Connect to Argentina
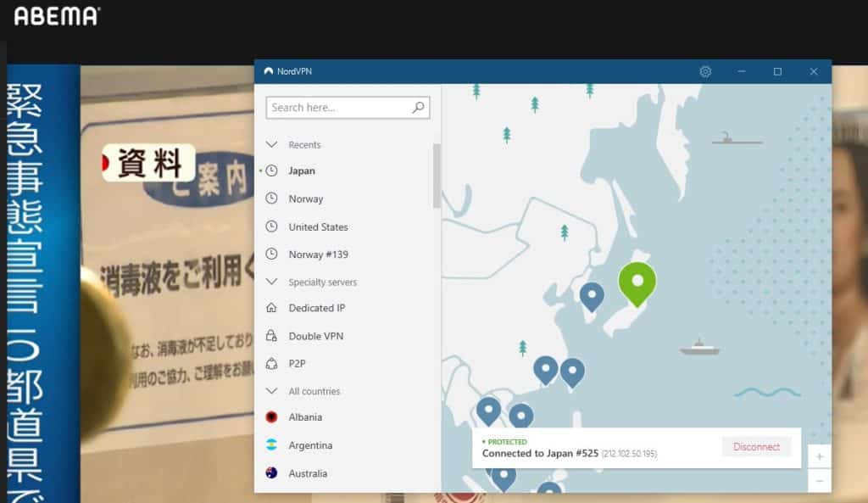Viewport: 868px width, 503px height. pyautogui.click(x=310, y=444)
